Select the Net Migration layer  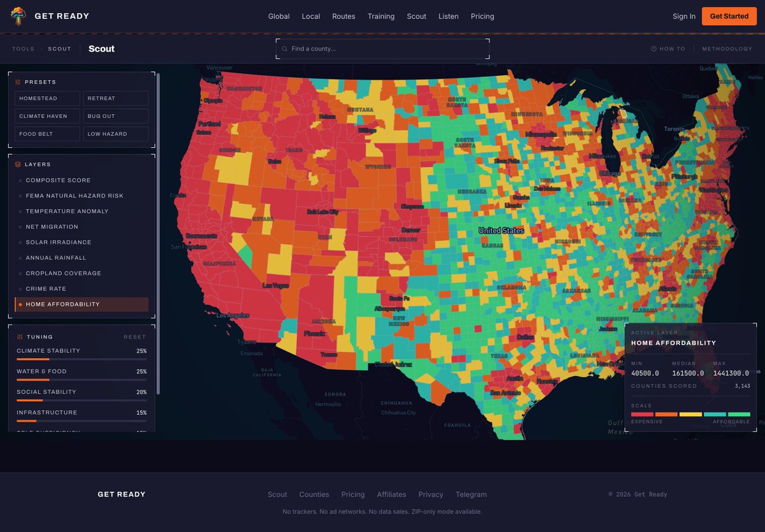point(82,227)
